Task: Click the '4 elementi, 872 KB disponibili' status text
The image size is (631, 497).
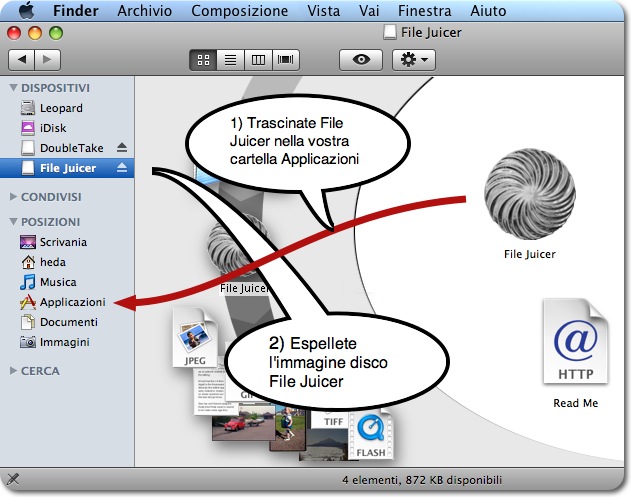Action: pyautogui.click(x=422, y=480)
